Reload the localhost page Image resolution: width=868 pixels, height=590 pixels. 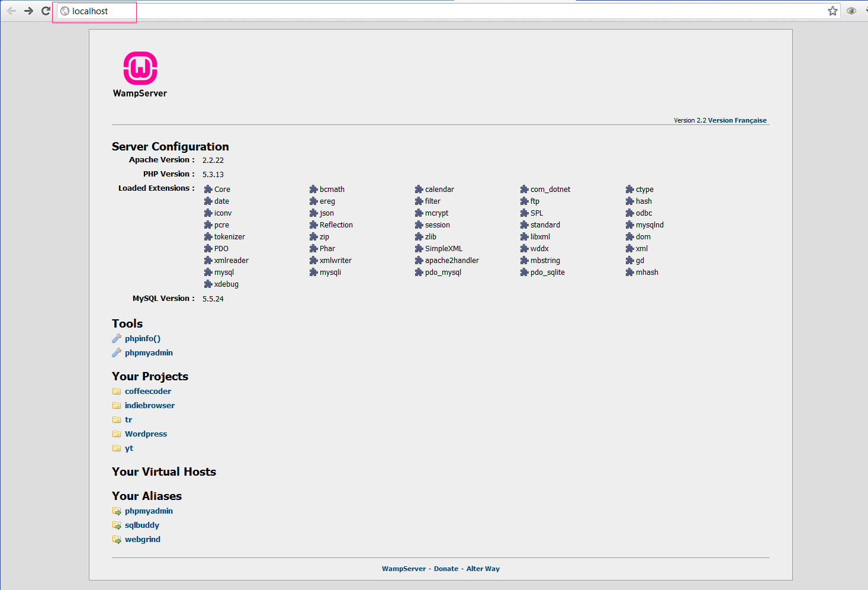46,11
